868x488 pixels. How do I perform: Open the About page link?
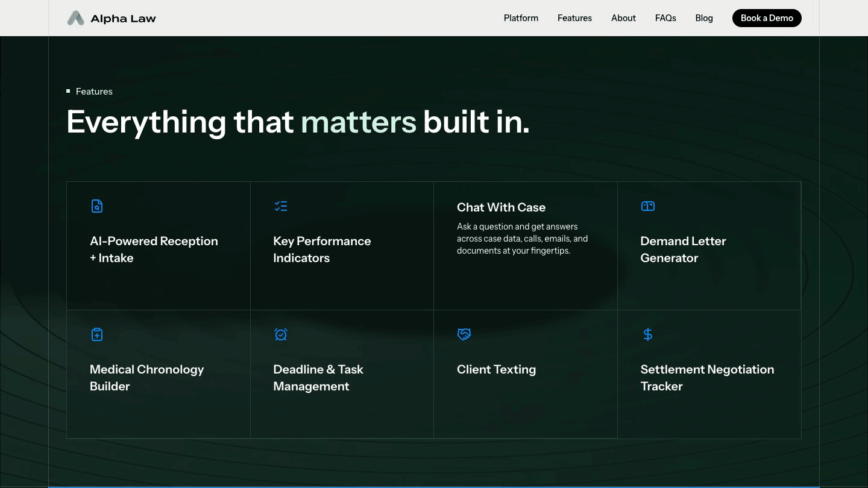(x=623, y=18)
